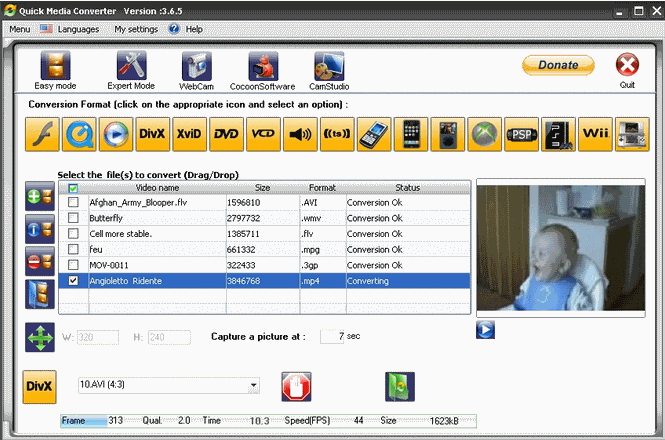This screenshot has height=440, width=665.
Task: Choose the DVD conversion format icon
Action: [x=226, y=134]
